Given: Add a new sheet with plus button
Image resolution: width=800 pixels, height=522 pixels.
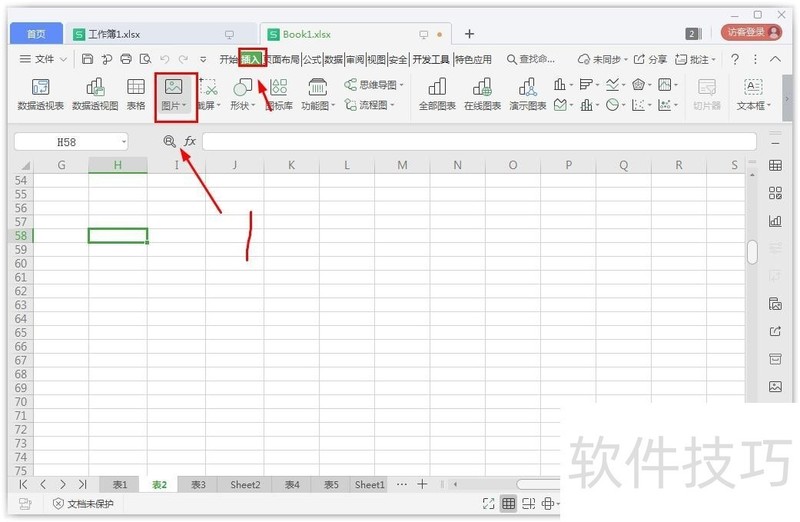Looking at the screenshot, I should [422, 484].
